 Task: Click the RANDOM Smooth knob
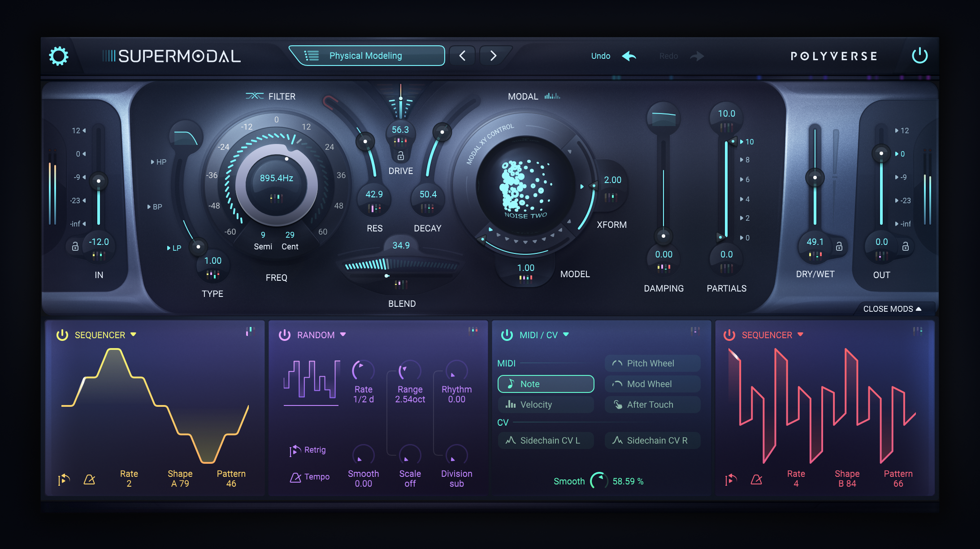[x=363, y=455]
